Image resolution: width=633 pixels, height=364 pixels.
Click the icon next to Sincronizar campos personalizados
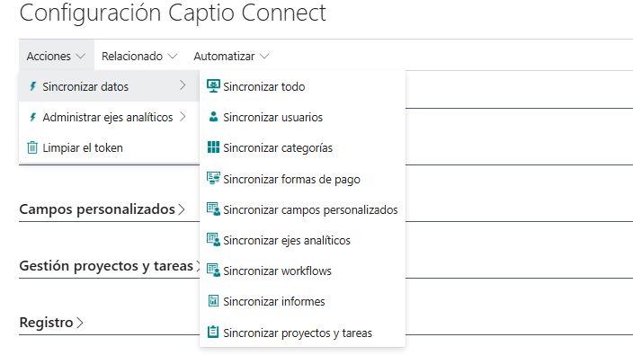coord(213,209)
